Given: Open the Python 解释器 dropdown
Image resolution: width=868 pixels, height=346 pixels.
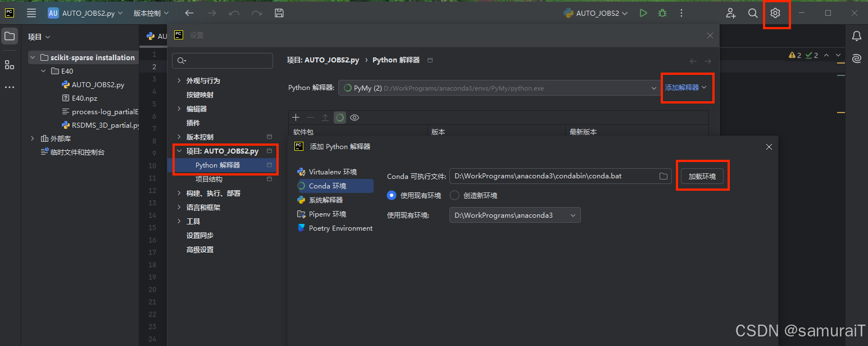Looking at the screenshot, I should [499, 88].
